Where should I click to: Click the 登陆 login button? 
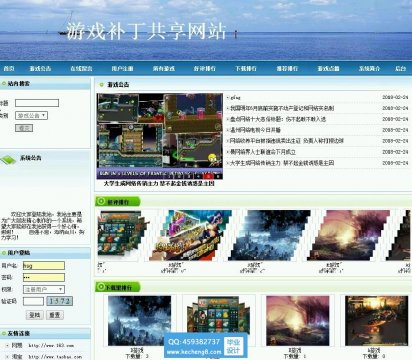point(35,315)
